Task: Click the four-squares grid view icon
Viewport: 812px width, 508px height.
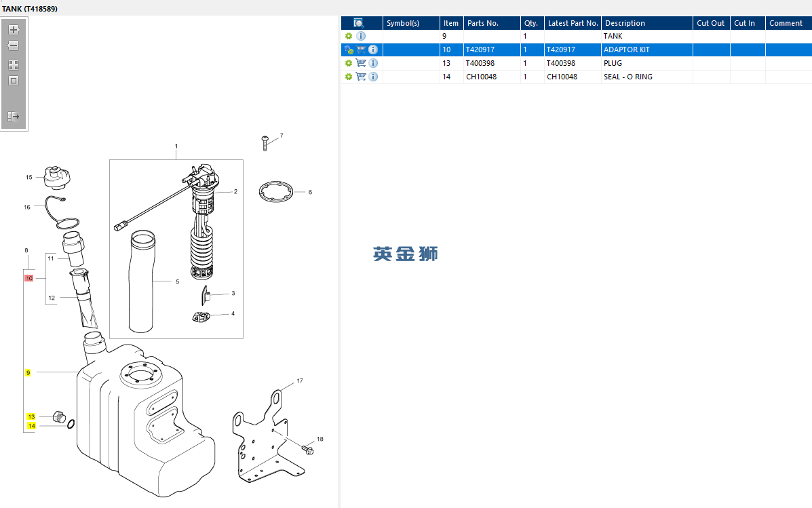Action: 14,64
